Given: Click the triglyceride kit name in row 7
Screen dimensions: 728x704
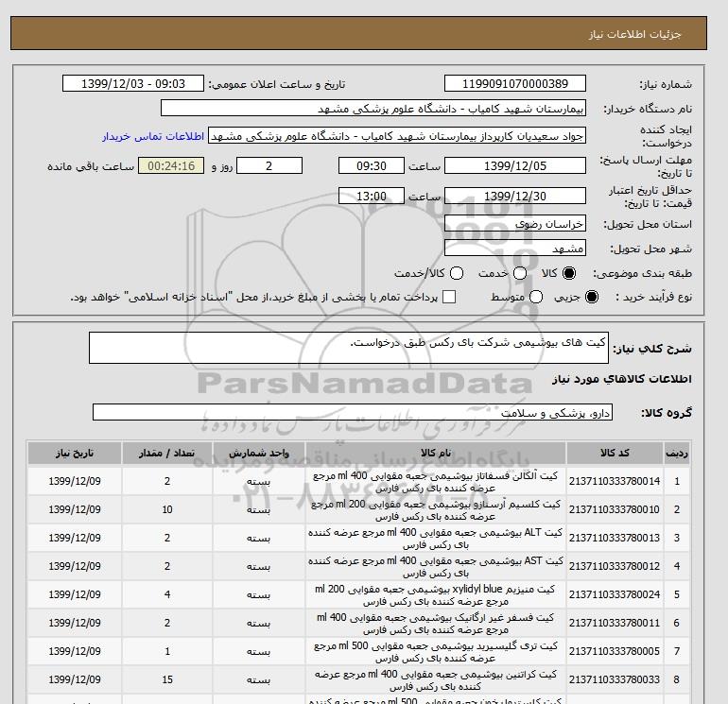Looking at the screenshot, I should (x=436, y=652).
